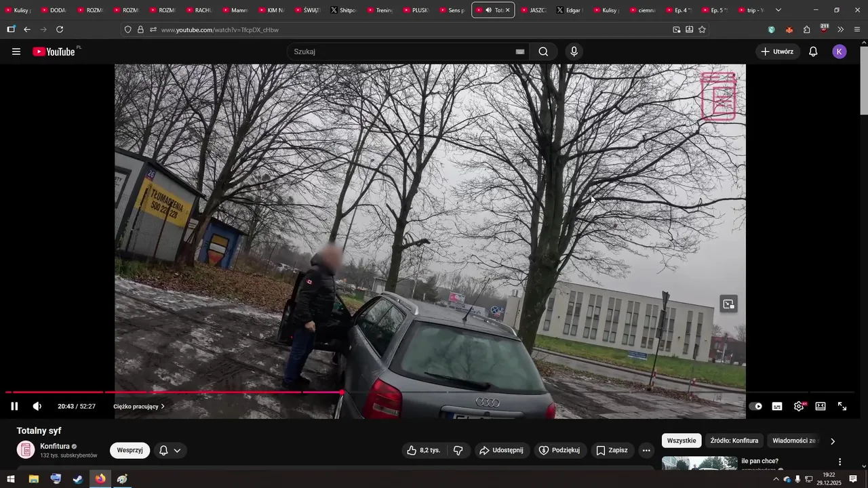
Task: Go to YouTube home via logo
Action: click(54, 52)
